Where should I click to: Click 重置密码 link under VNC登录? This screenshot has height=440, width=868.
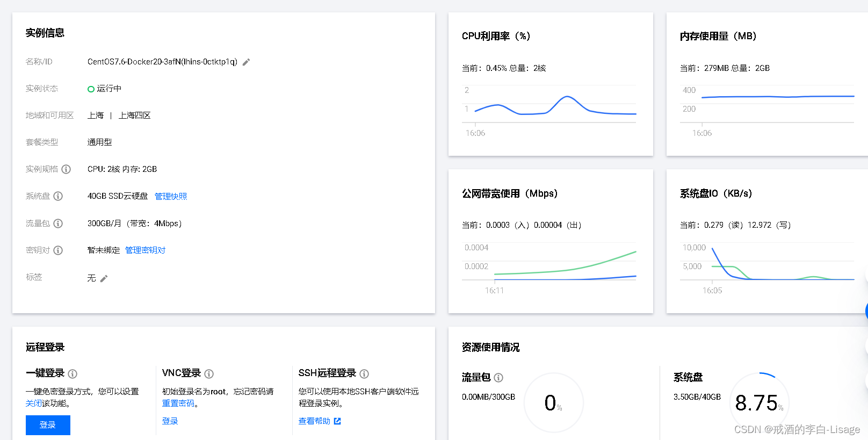178,403
